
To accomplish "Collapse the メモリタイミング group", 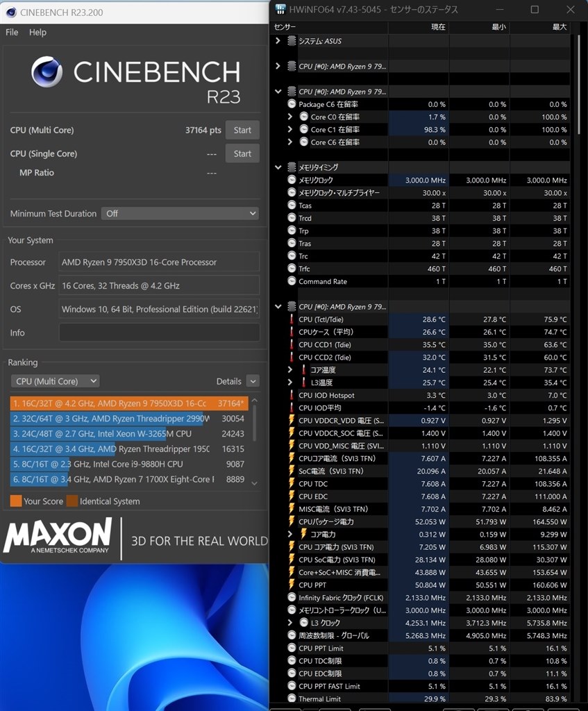I will [x=278, y=167].
